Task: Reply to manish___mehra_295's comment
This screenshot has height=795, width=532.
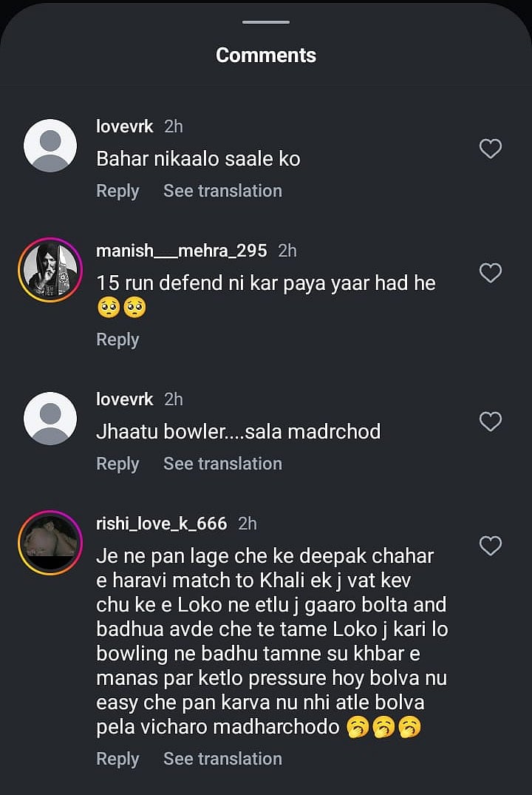Action: [117, 339]
